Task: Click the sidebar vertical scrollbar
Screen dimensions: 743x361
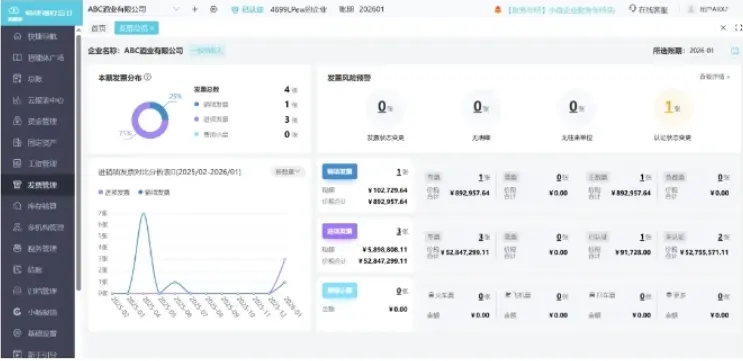Action: (x=79, y=161)
